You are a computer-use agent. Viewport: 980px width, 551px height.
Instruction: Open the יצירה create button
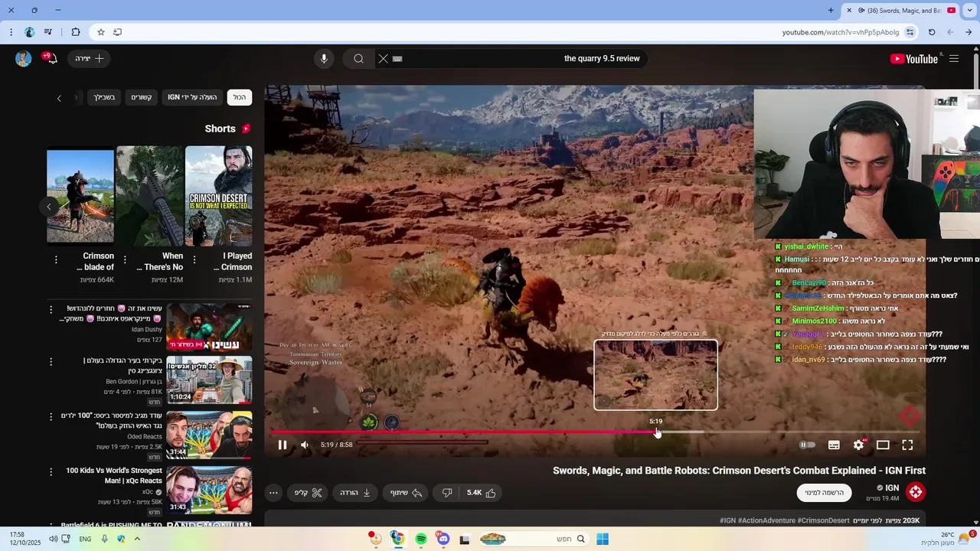click(x=90, y=59)
